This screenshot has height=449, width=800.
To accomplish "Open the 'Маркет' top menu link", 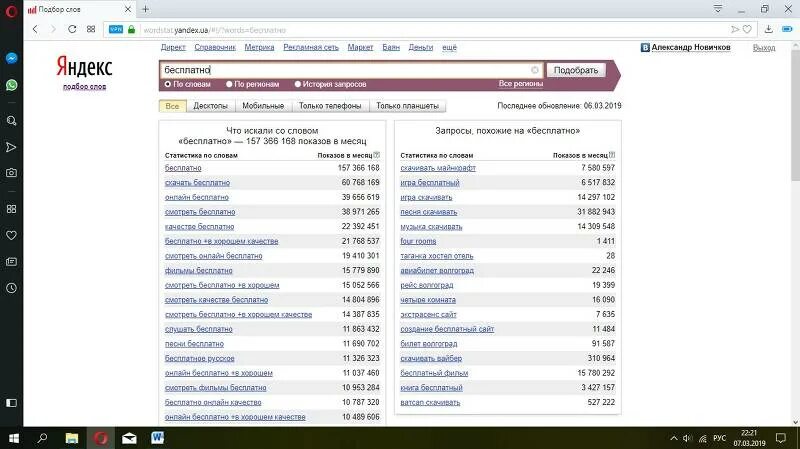I will 360,47.
